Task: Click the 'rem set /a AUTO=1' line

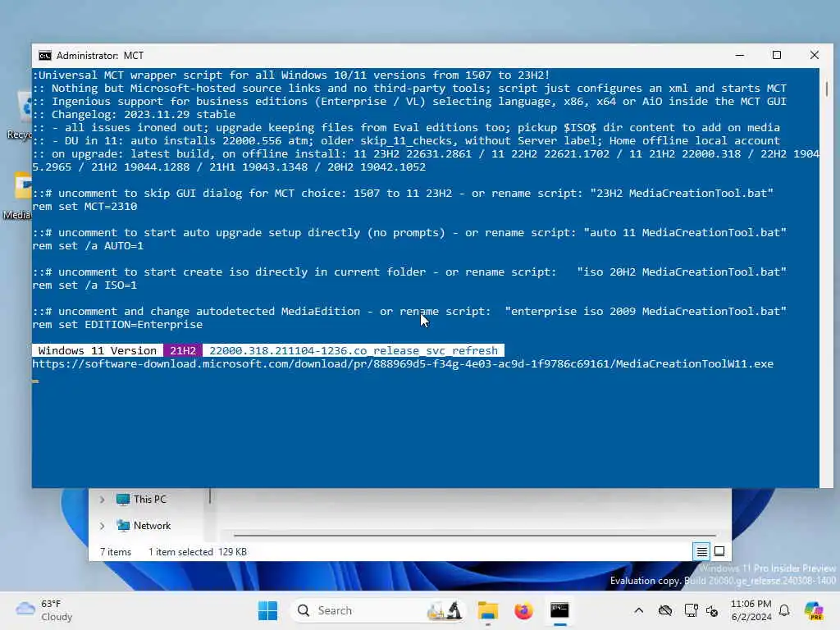Action: coord(88,245)
